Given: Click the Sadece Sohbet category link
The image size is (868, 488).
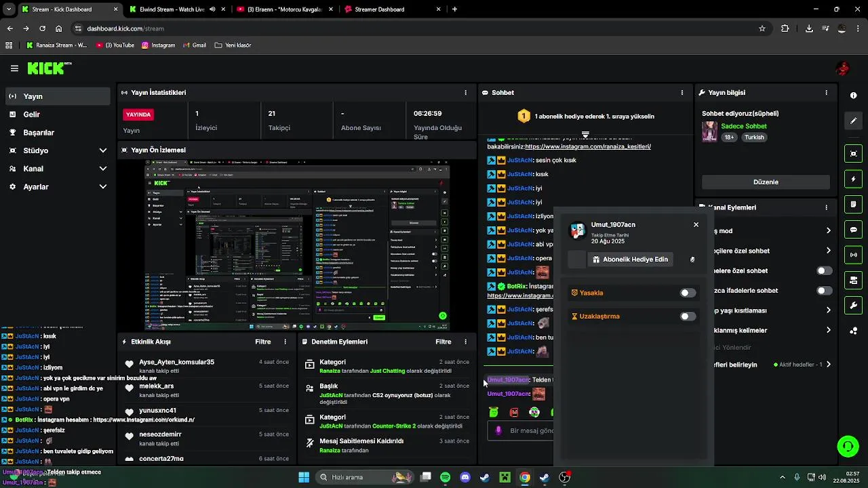Looking at the screenshot, I should pyautogui.click(x=744, y=127).
